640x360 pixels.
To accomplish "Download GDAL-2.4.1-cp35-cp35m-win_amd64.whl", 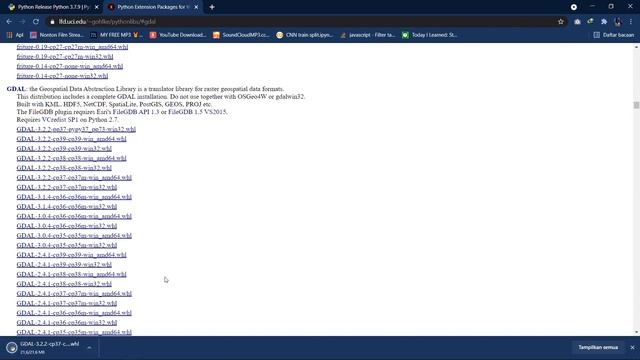I will [x=74, y=332].
